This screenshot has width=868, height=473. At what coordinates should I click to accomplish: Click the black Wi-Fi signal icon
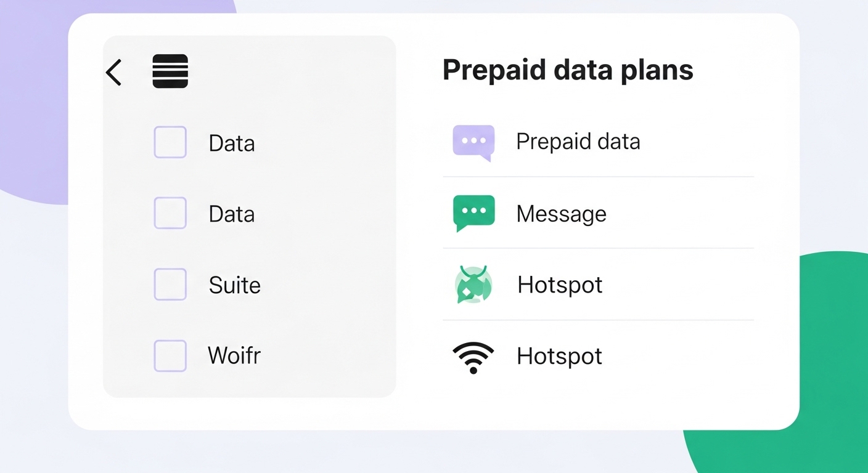pyautogui.click(x=473, y=357)
